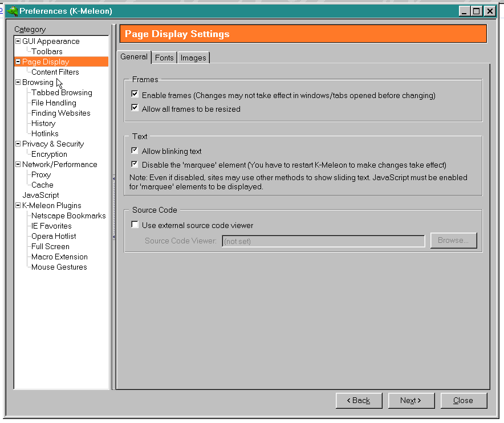Go back with the Back button
The height and width of the screenshot is (423, 504).
[359, 401]
